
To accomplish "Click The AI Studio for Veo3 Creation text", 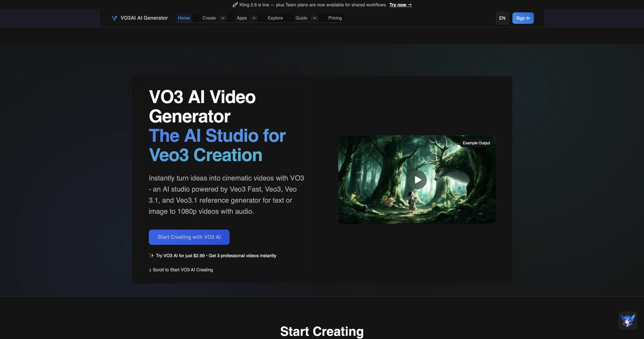I will tap(217, 145).
